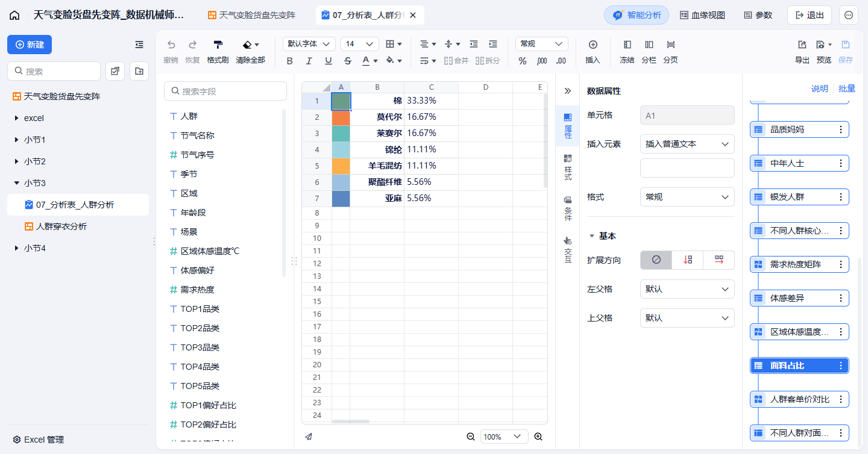Apply percent number format
Viewport: 868px width, 454px height.
coord(523,60)
